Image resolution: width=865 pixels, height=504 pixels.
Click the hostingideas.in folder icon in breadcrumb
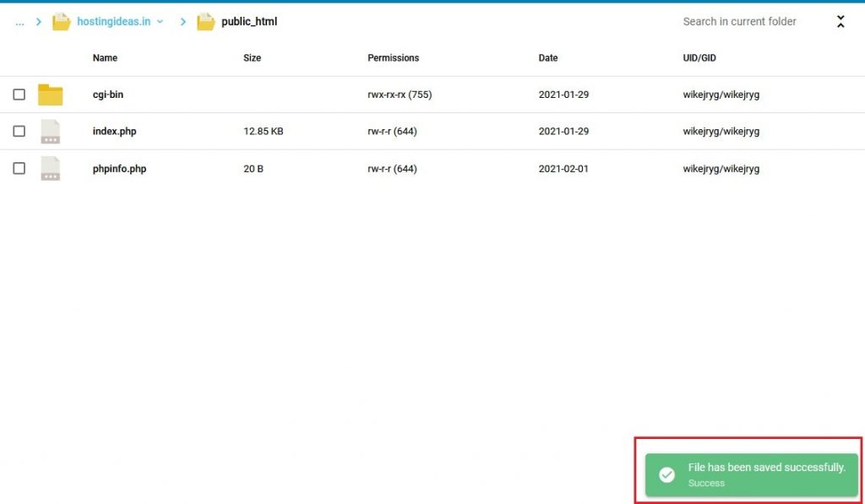pyautogui.click(x=61, y=21)
